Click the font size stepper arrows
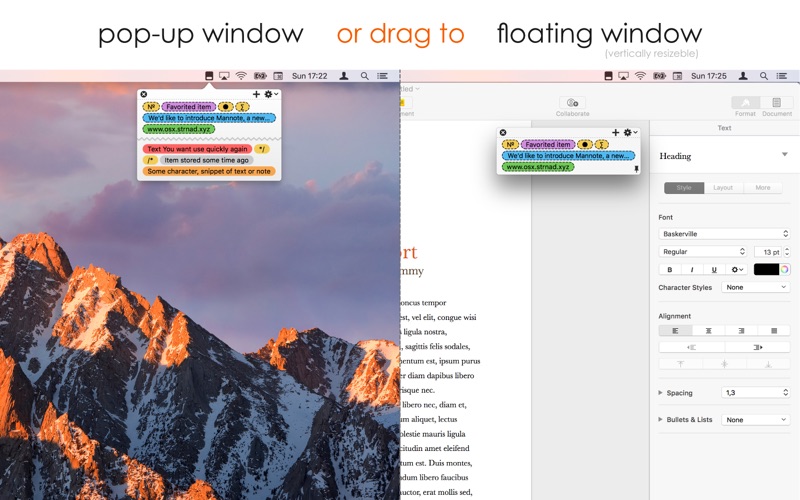The image size is (800, 500). 787,252
